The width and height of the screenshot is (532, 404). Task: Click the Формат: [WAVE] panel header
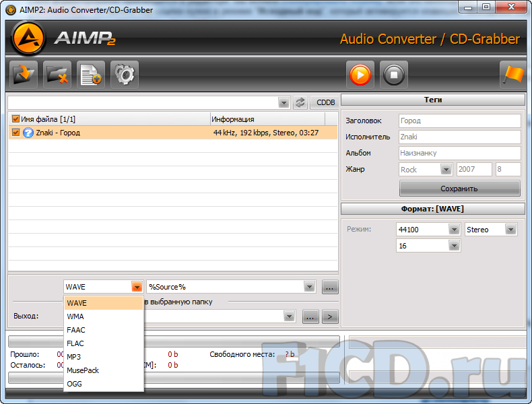coord(433,209)
